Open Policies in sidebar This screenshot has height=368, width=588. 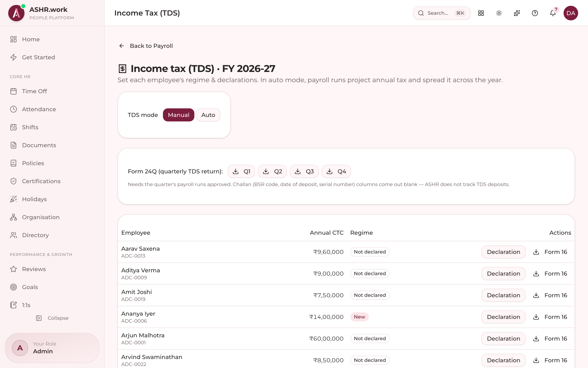pos(52,163)
